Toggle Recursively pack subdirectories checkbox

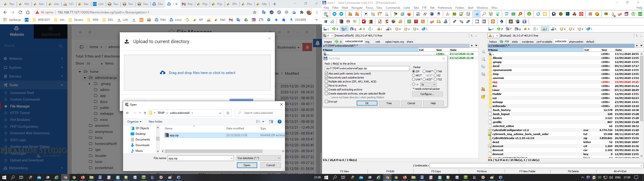coord(326,78)
